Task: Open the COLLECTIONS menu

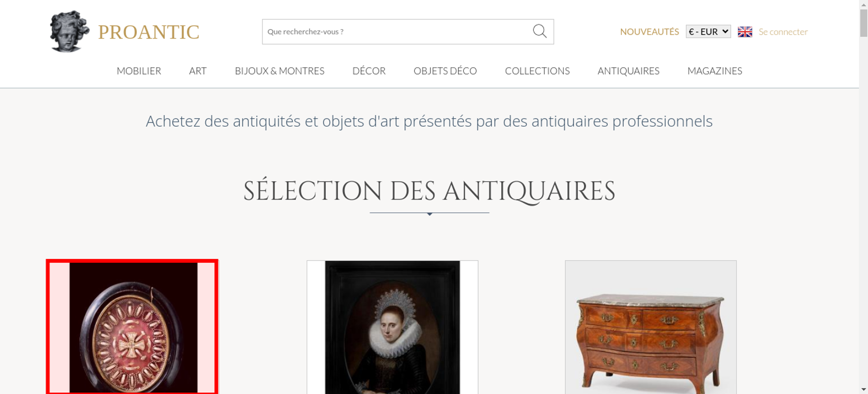Action: point(537,71)
